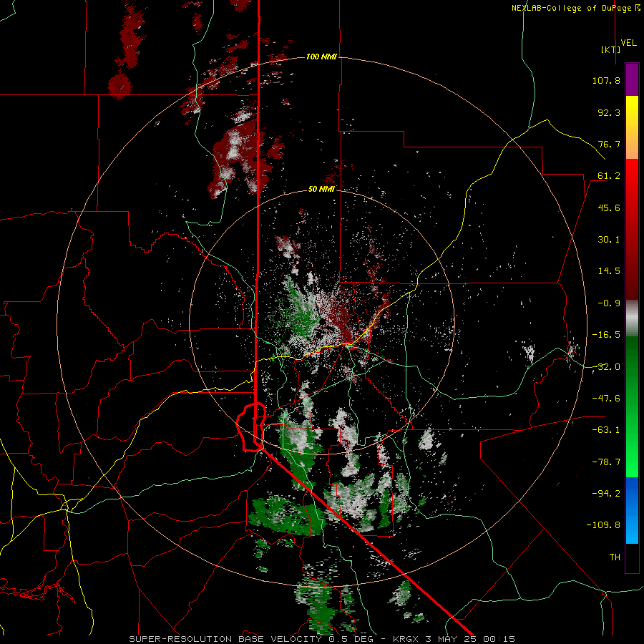This screenshot has height=644, width=644.
Task: Click the -78.7 legend value
Action: tap(606, 462)
